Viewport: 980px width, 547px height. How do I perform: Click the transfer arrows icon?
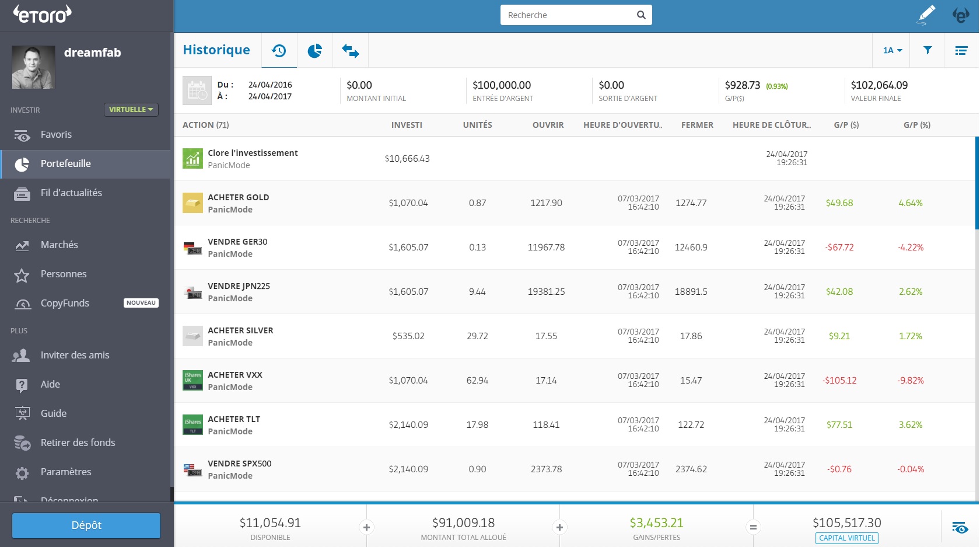[351, 51]
